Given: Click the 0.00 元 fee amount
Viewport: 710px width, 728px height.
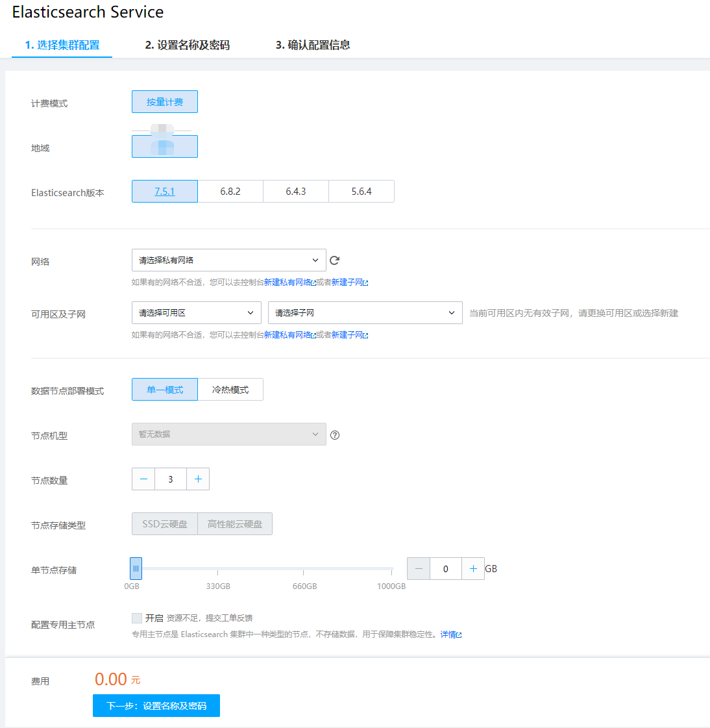Looking at the screenshot, I should [x=117, y=679].
